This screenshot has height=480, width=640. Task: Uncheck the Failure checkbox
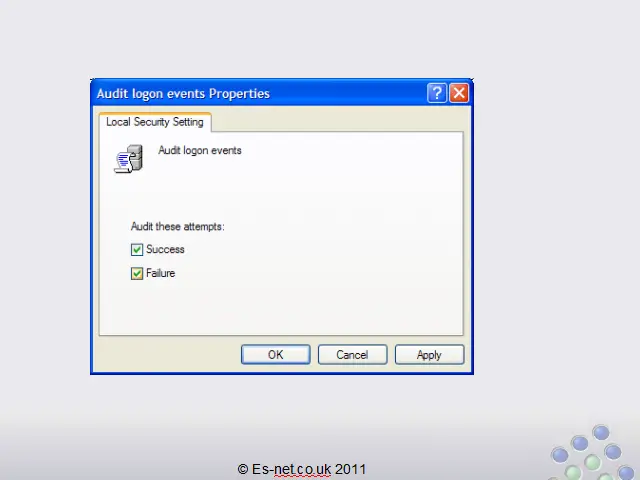pyautogui.click(x=137, y=273)
